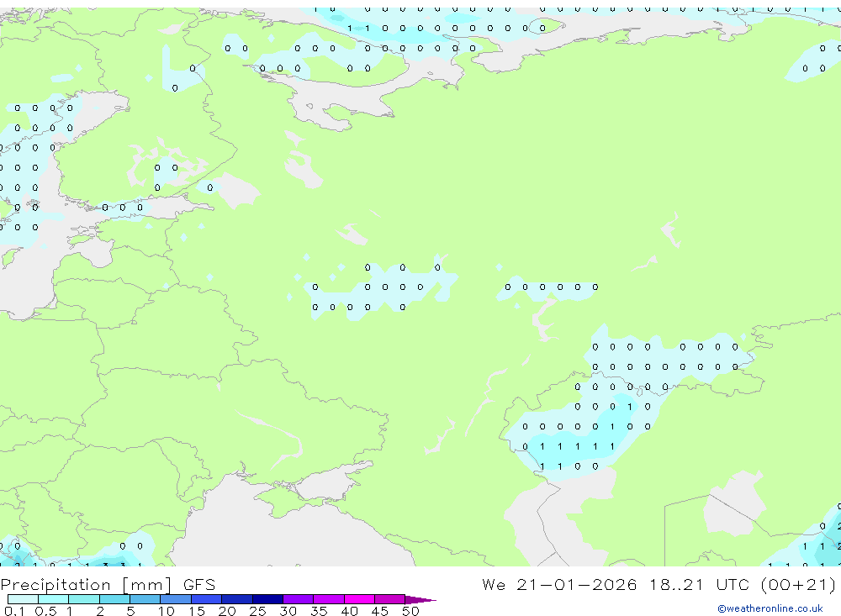The width and height of the screenshot is (841, 616).
Task: Click the '45' legend scale label
Action: 380,611
